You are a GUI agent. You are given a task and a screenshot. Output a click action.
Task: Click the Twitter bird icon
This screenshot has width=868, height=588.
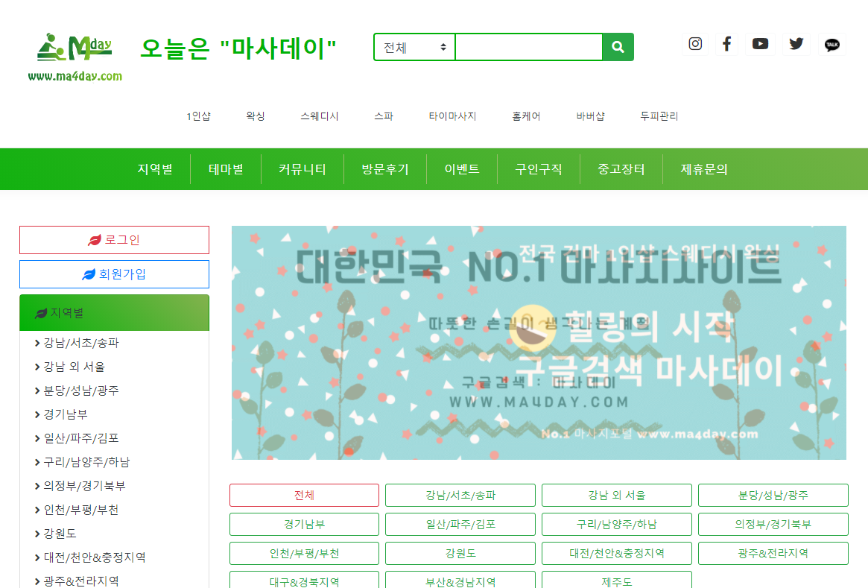(x=796, y=44)
